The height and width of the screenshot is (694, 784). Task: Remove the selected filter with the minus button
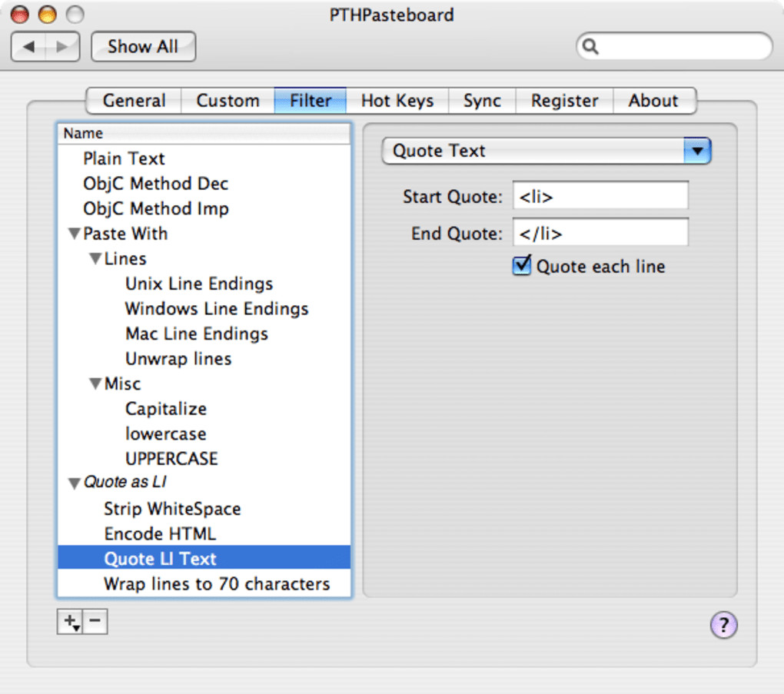[x=95, y=622]
